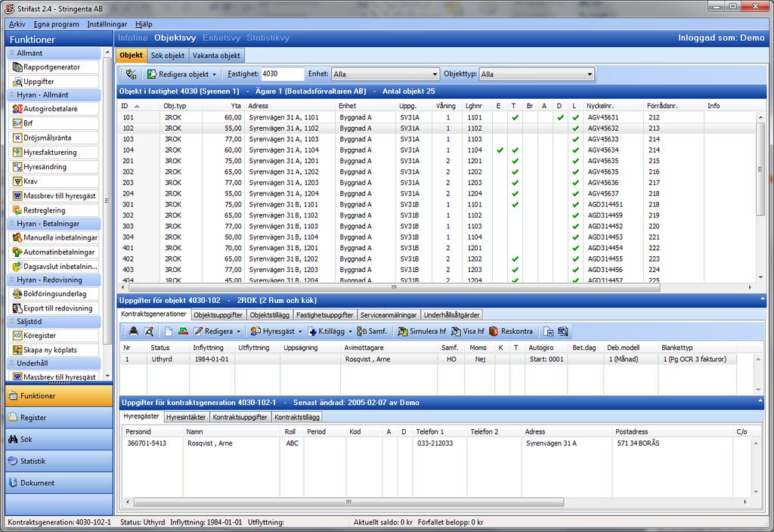Collapse the Allmänt group

pos(54,53)
